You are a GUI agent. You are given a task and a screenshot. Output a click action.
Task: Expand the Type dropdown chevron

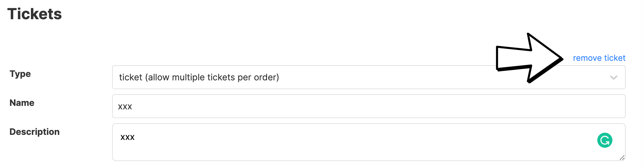point(613,78)
